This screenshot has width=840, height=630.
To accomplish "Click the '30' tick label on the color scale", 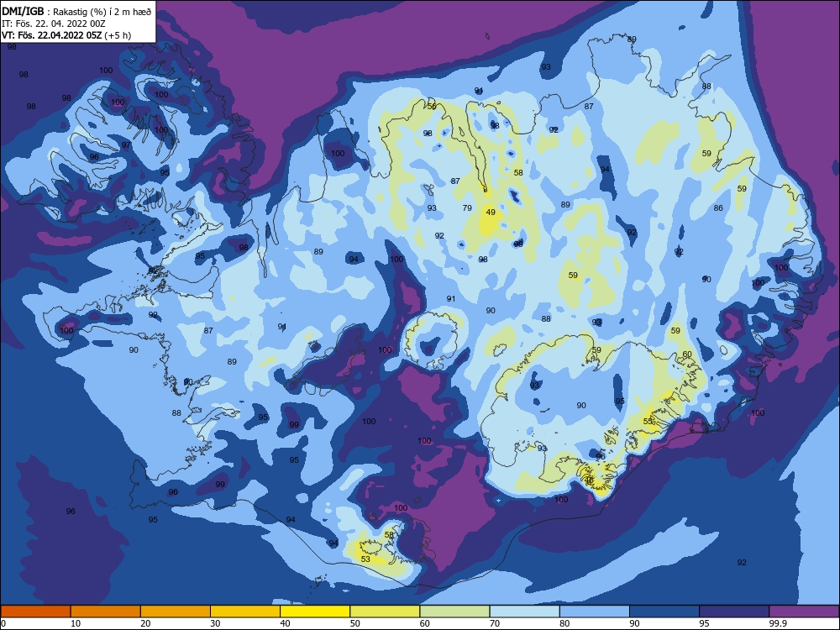I will pyautogui.click(x=215, y=623).
